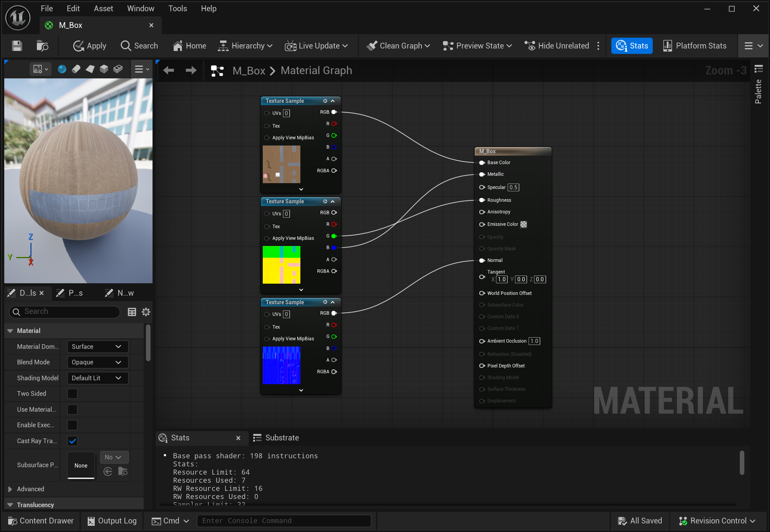
Task: Open the Content Drawer
Action: (x=41, y=521)
